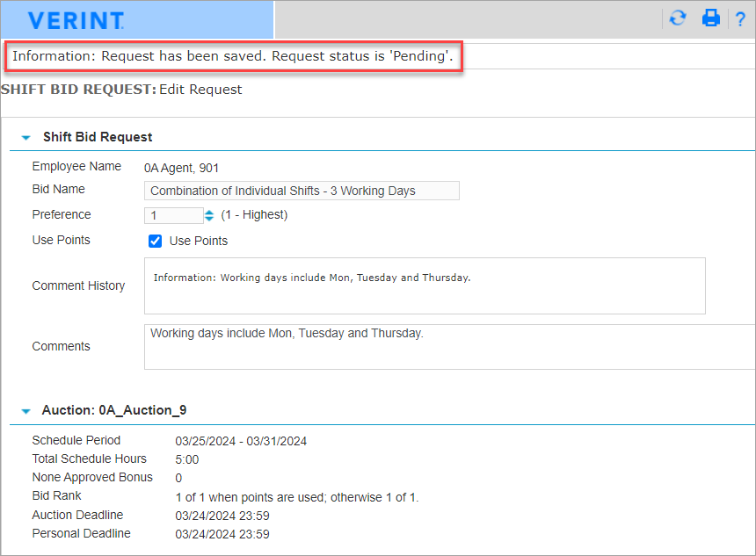This screenshot has height=556, width=756.
Task: Print the shift bid request
Action: pyautogui.click(x=711, y=18)
